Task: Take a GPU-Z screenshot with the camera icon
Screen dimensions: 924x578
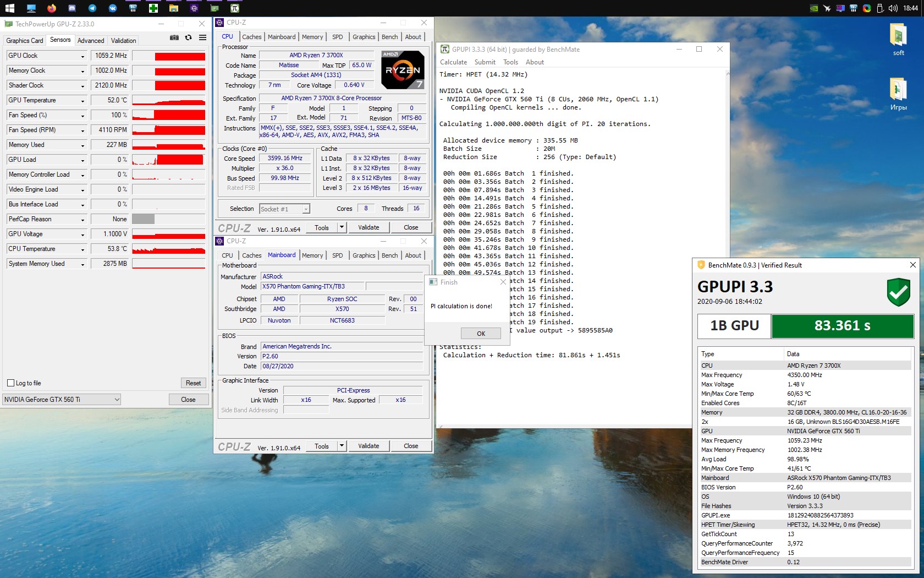Action: pyautogui.click(x=174, y=37)
